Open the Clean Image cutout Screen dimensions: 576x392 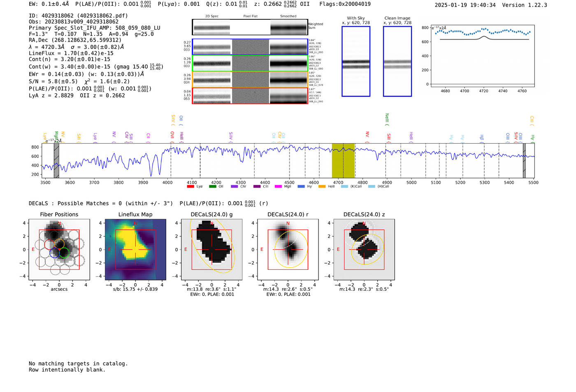[x=397, y=61]
